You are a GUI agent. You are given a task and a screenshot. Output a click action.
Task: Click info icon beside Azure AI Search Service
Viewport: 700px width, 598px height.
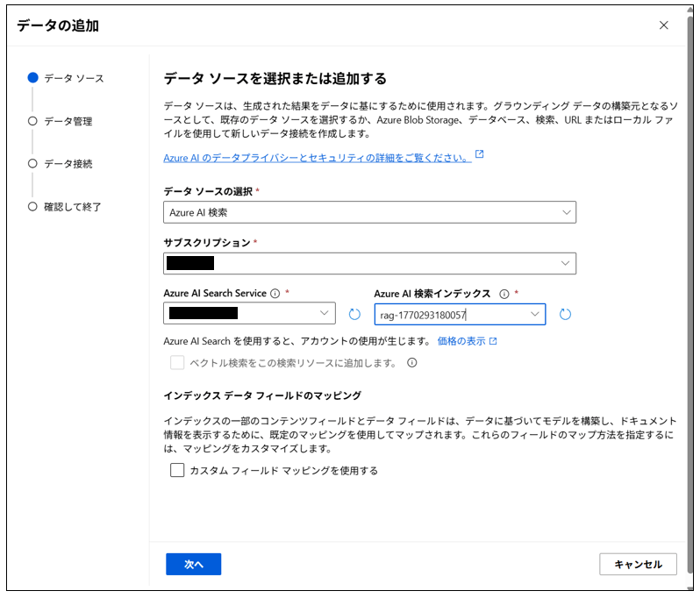[x=275, y=294]
